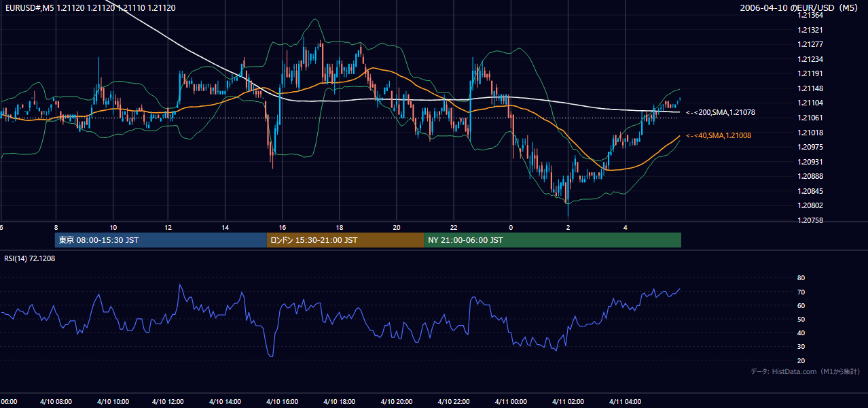
Task: Click hour mark 0 on price chart axis
Action: click(x=511, y=228)
